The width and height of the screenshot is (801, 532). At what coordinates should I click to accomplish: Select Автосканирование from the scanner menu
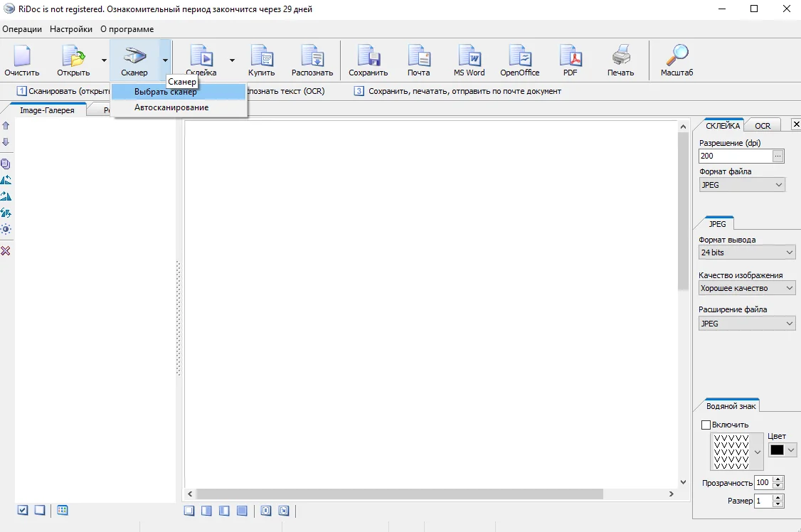(x=171, y=107)
